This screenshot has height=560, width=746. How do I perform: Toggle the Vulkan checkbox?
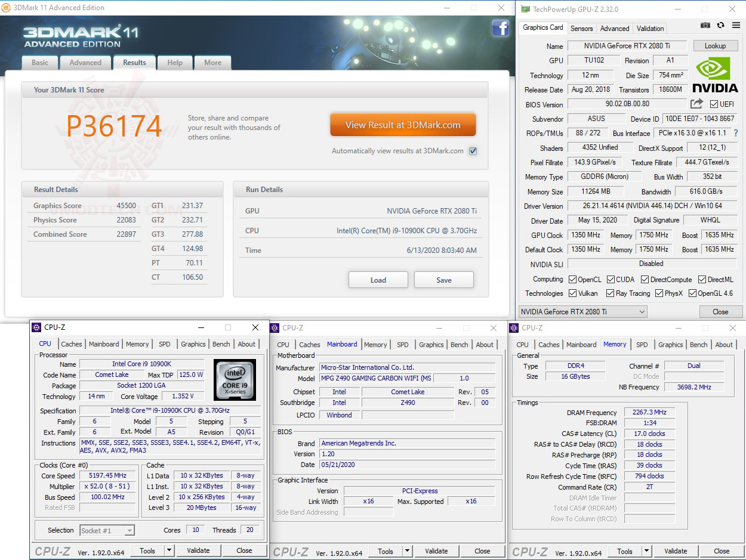[572, 293]
